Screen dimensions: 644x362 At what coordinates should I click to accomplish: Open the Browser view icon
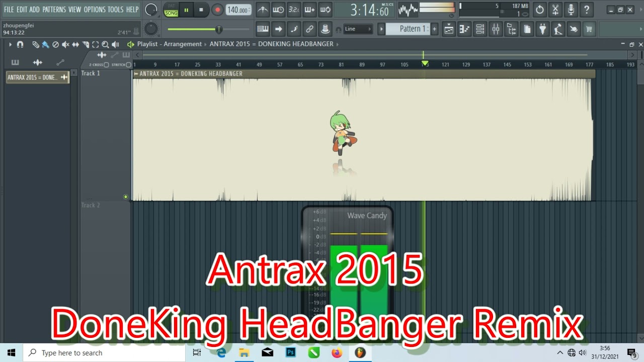(511, 29)
